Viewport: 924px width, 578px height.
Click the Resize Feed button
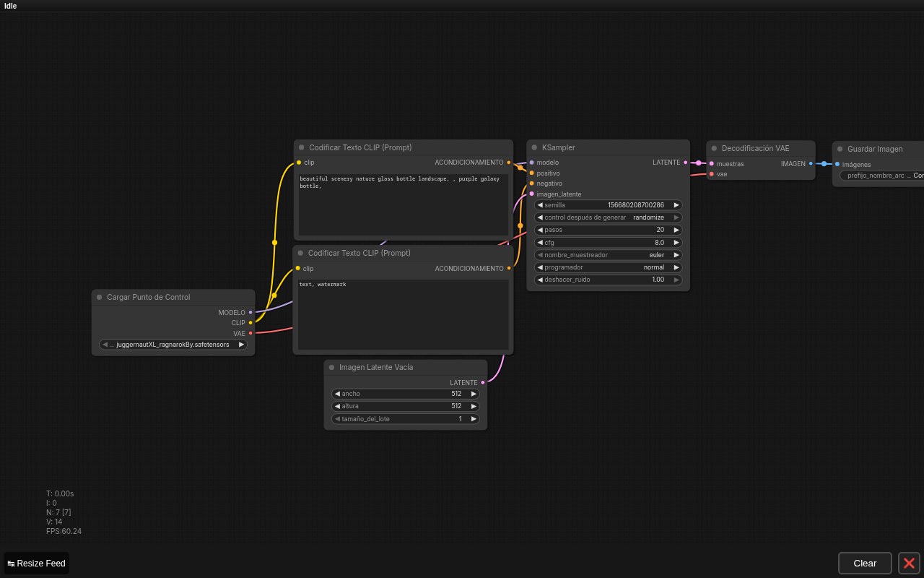click(x=36, y=563)
